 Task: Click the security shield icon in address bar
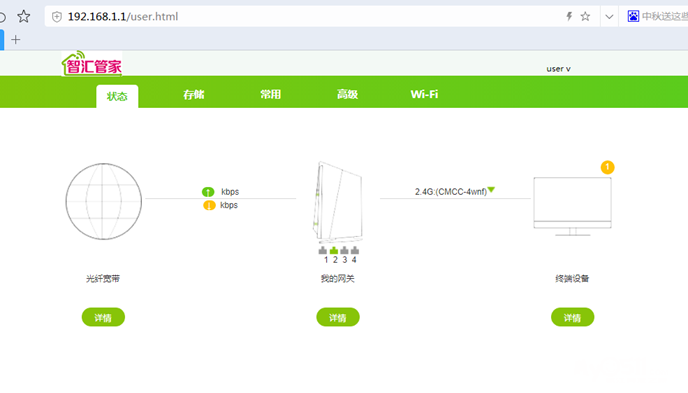57,17
